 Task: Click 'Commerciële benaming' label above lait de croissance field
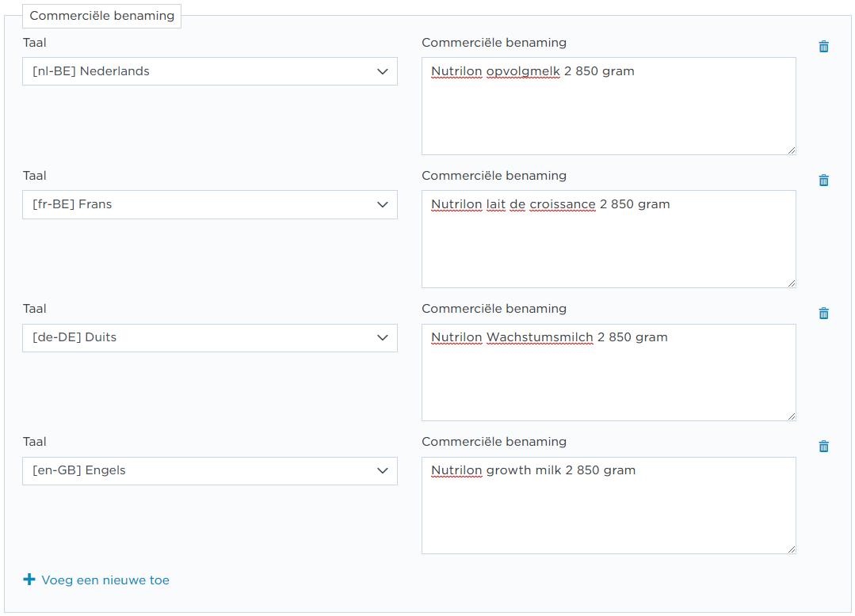point(494,175)
